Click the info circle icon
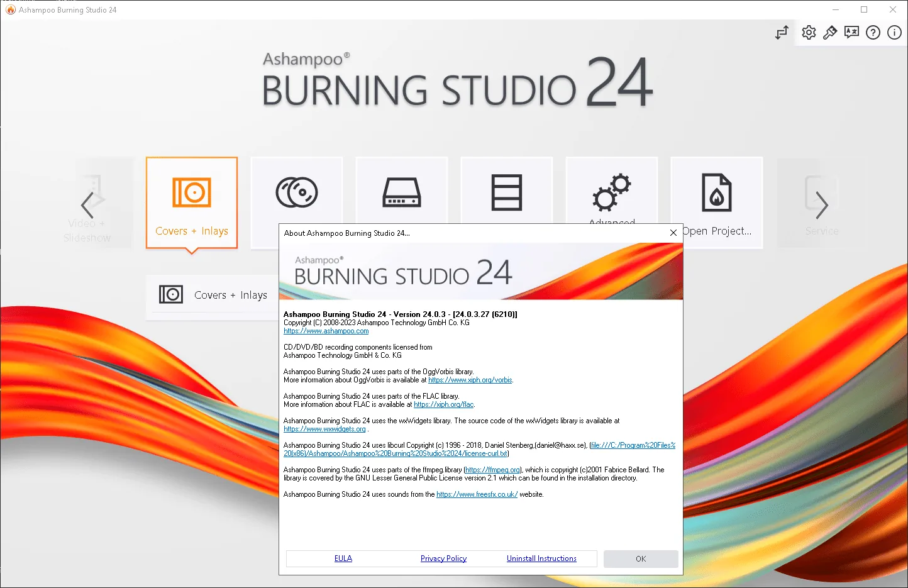The height and width of the screenshot is (588, 908). (x=894, y=33)
